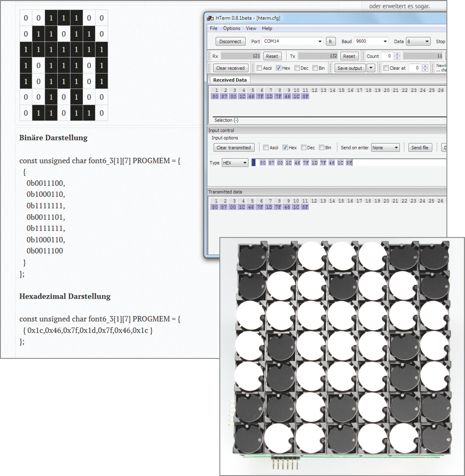Click the HTerm application icon in title bar
465x476 pixels.
click(210, 18)
